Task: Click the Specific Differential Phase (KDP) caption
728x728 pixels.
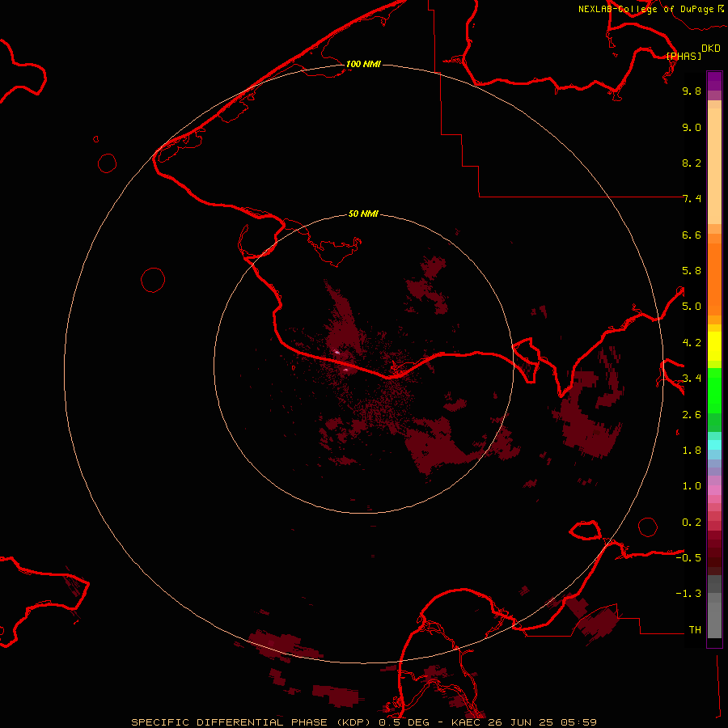Action: [x=251, y=722]
